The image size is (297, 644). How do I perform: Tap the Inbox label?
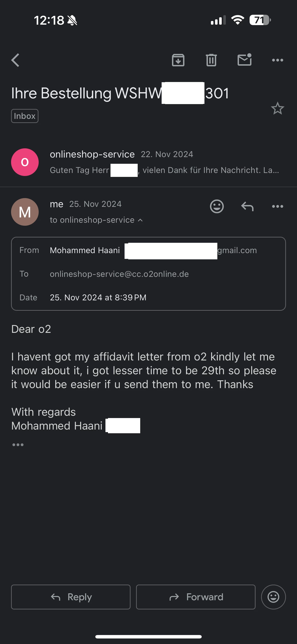pyautogui.click(x=25, y=116)
